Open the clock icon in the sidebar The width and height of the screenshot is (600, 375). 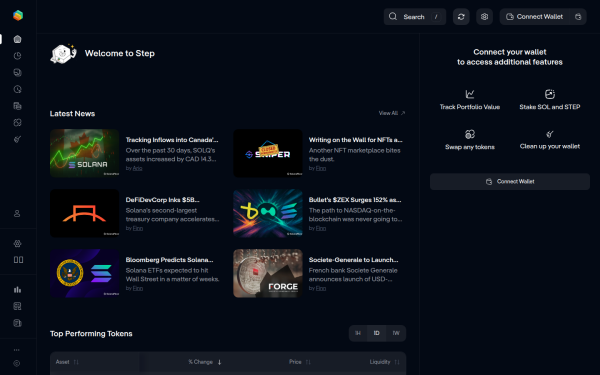(17, 89)
